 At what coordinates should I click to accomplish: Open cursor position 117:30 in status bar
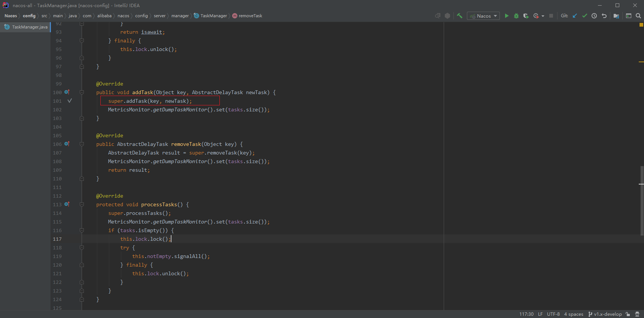click(526, 314)
